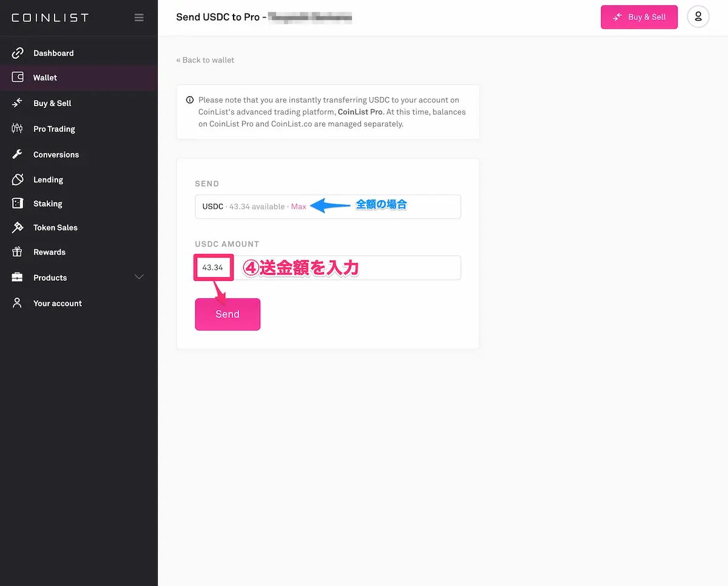Click the CoinList logo
The height and width of the screenshot is (586, 728).
[x=50, y=18]
